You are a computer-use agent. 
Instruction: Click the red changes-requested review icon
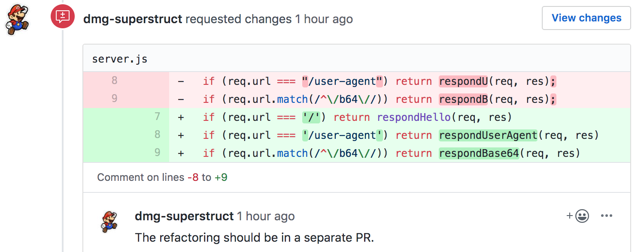[62, 16]
